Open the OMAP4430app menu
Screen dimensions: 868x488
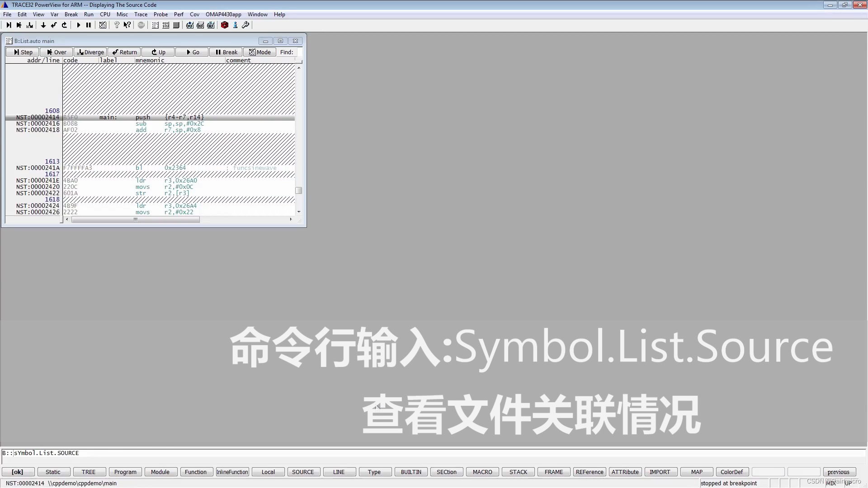point(223,14)
